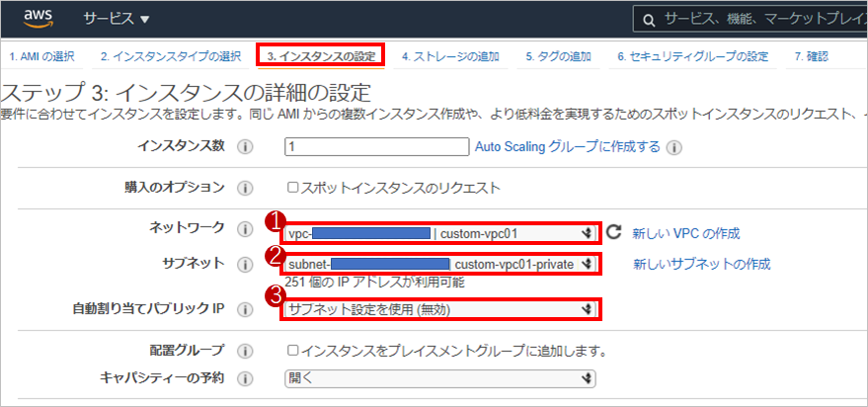This screenshot has width=868, height=407.
Task: Click info icon beside 自動割り当てパブリック IP
Action: [x=245, y=309]
